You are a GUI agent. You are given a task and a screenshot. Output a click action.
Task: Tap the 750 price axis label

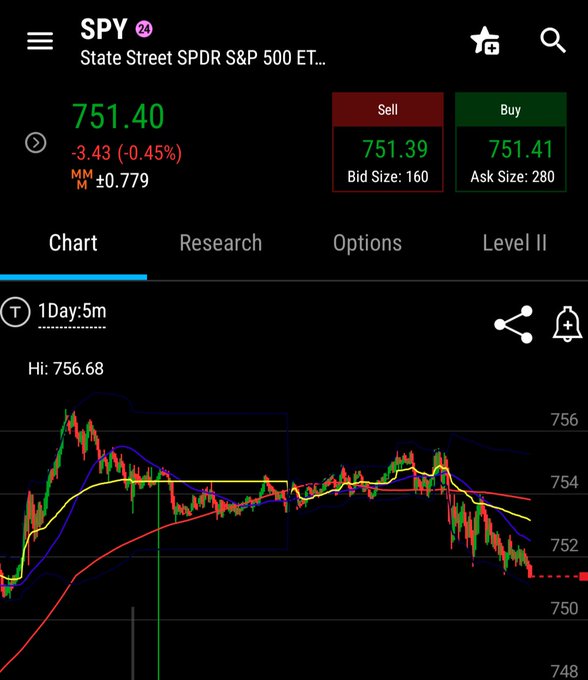tap(564, 608)
